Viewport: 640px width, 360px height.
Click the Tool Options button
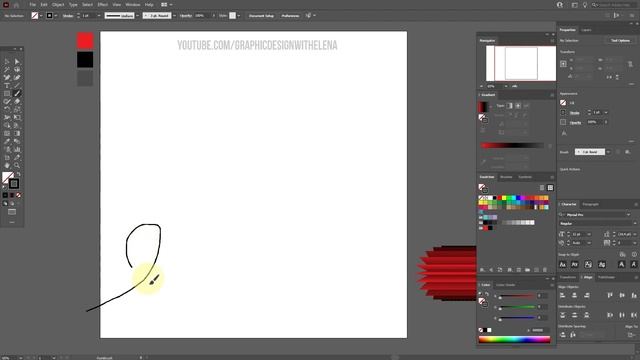620,40
